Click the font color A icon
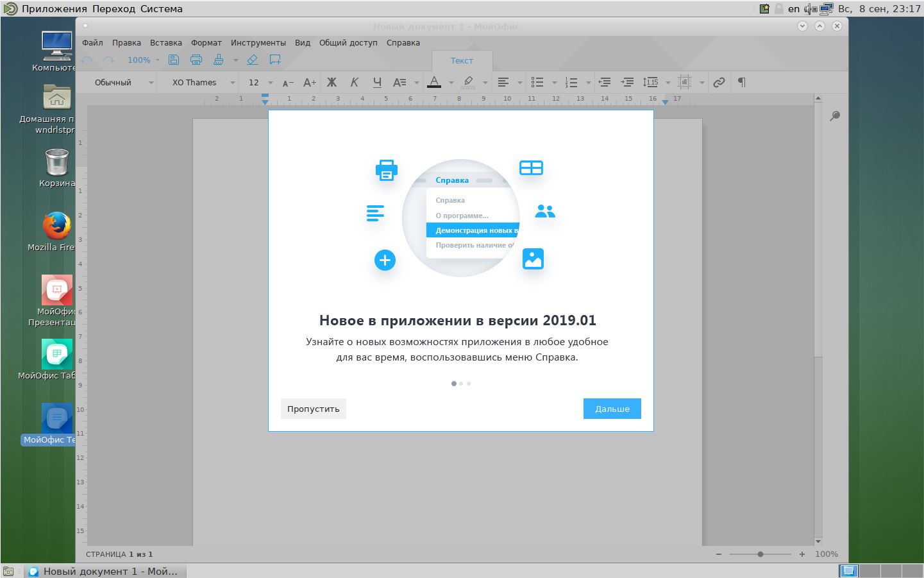Image resolution: width=924 pixels, height=578 pixels. tap(434, 82)
